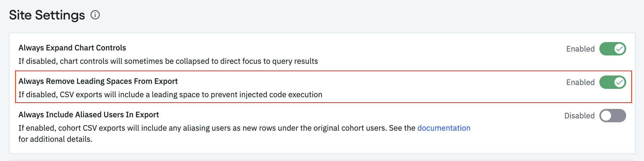Click the checkmark knob on chart controls switch
The image size is (644, 161).
(619, 49)
